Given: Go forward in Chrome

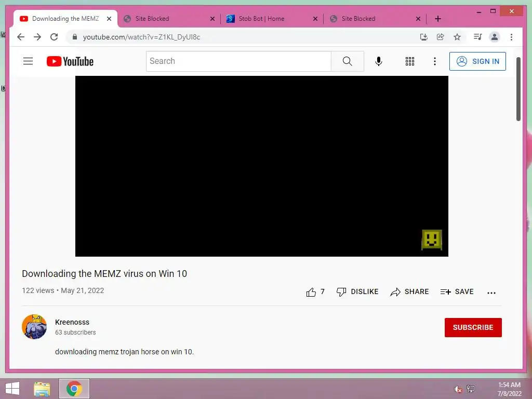Looking at the screenshot, I should pyautogui.click(x=37, y=37).
